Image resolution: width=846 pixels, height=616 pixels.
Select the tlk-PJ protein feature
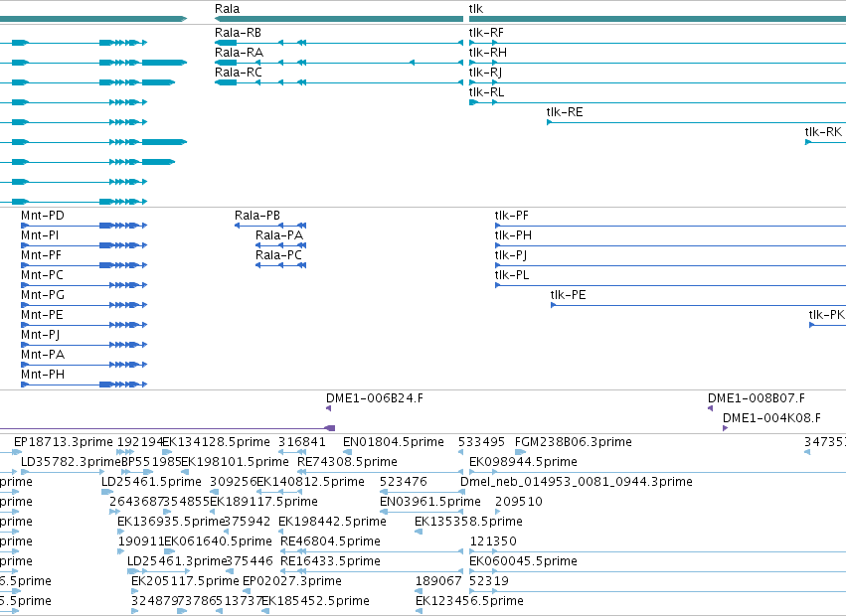(x=670, y=265)
